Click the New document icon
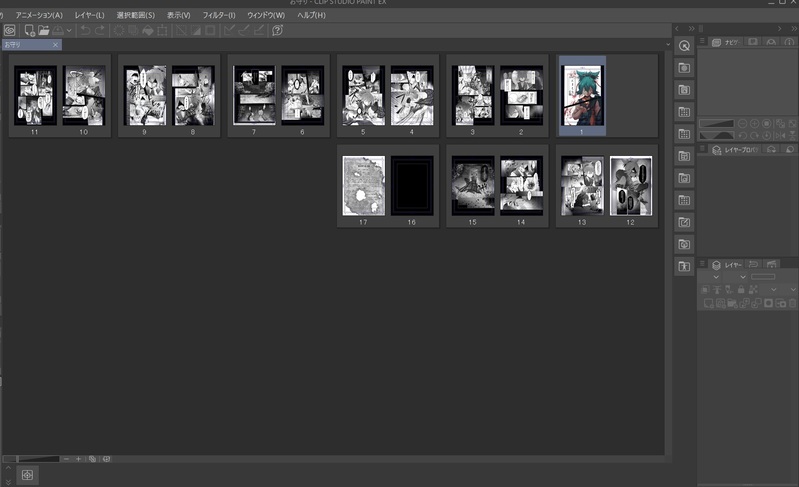Image resolution: width=799 pixels, height=487 pixels. tap(30, 31)
